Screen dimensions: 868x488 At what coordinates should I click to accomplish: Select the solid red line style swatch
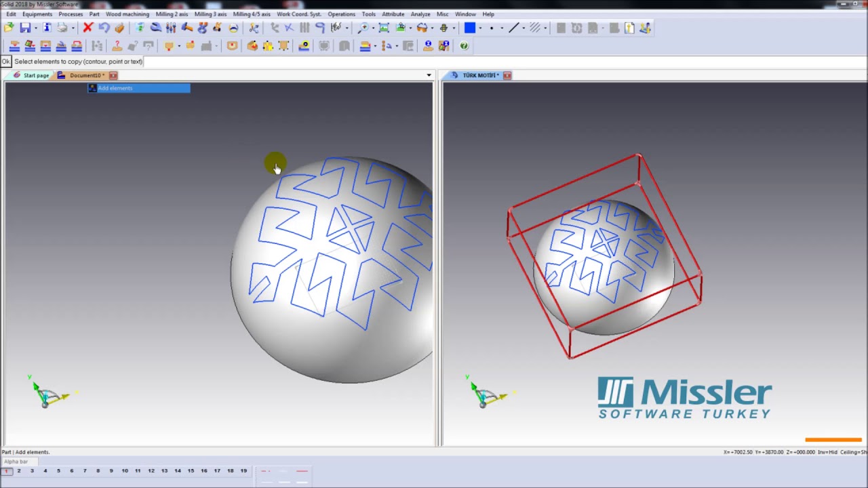(302, 471)
